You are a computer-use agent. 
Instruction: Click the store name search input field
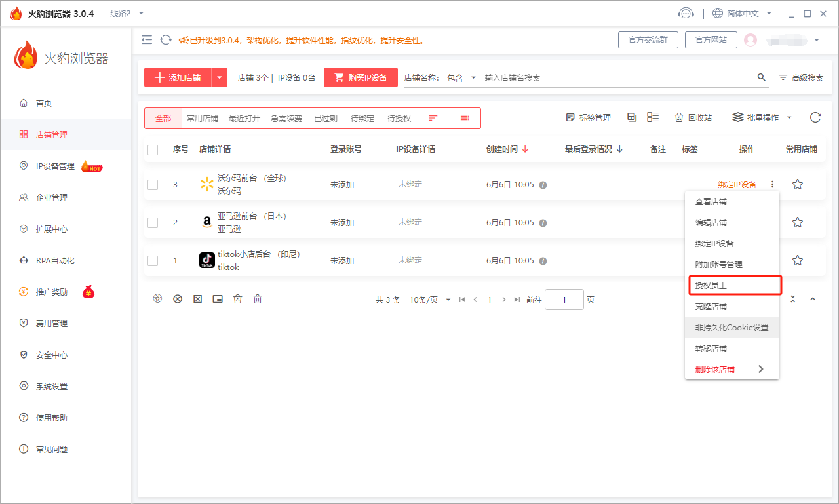(616, 77)
